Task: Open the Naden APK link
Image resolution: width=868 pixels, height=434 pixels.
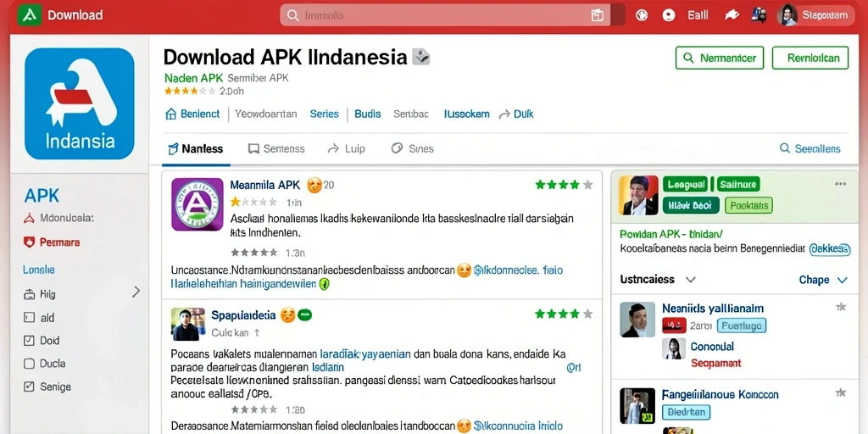Action: [x=194, y=78]
